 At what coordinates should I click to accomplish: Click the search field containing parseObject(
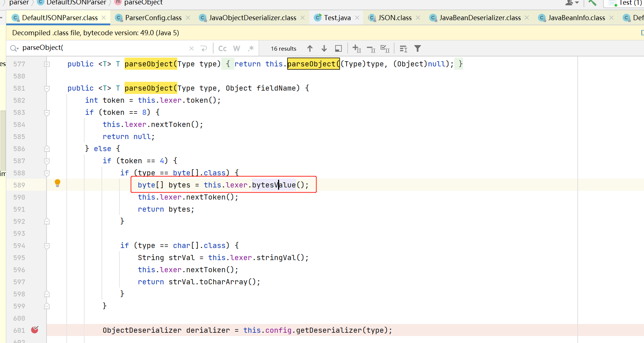pos(104,48)
